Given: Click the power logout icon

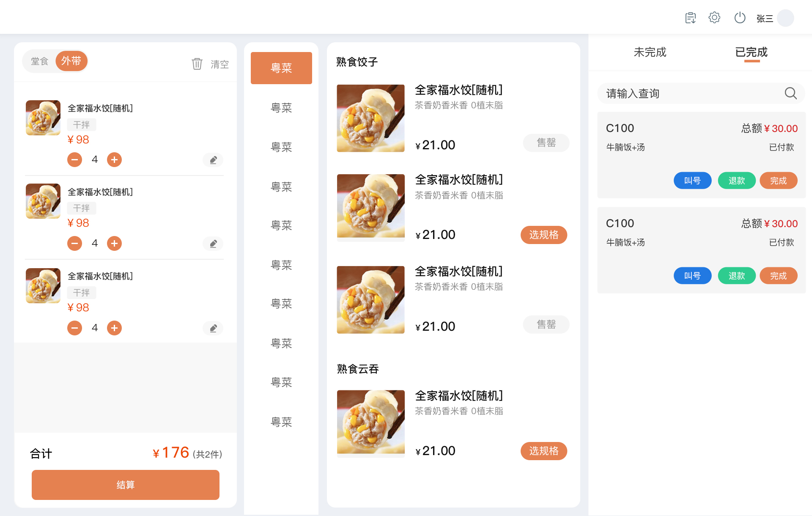Looking at the screenshot, I should (x=740, y=18).
